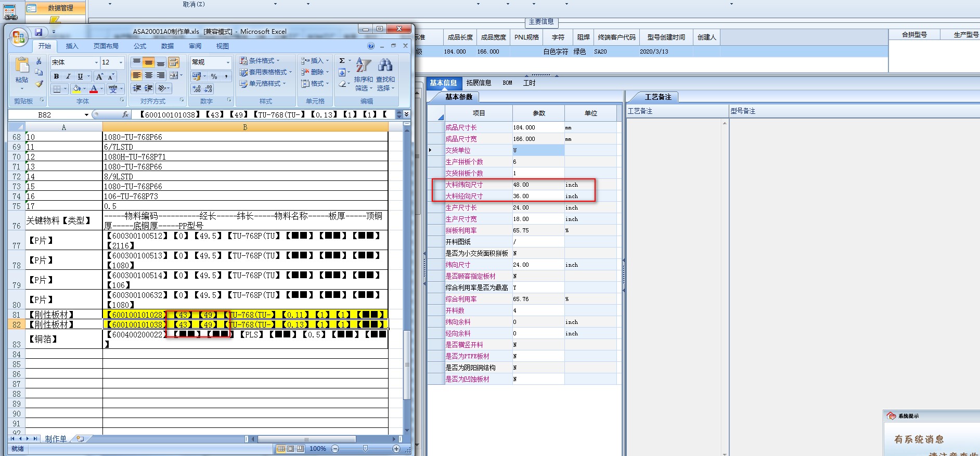Click the AutoSum sigma icon
The height and width of the screenshot is (456, 980).
point(342,61)
